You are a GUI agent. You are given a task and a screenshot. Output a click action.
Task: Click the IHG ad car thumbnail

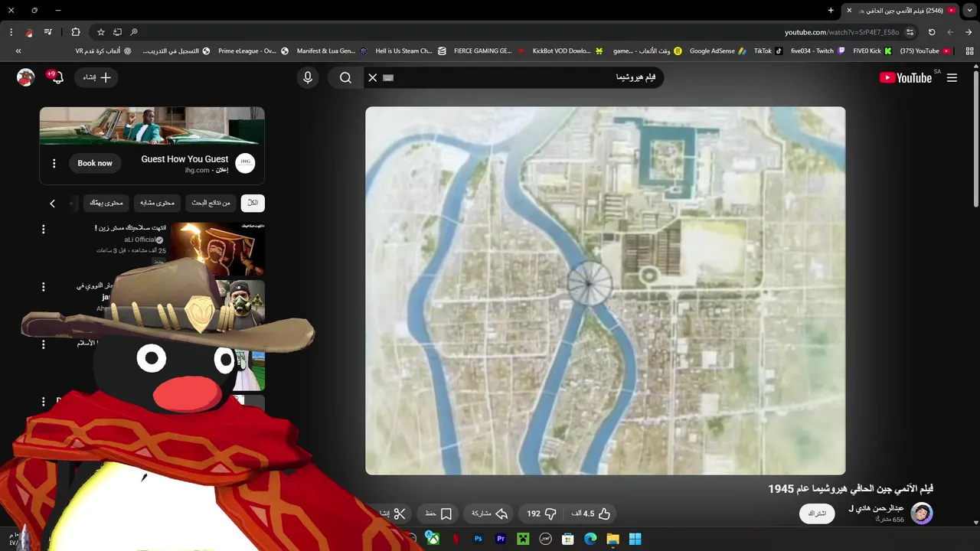[152, 126]
